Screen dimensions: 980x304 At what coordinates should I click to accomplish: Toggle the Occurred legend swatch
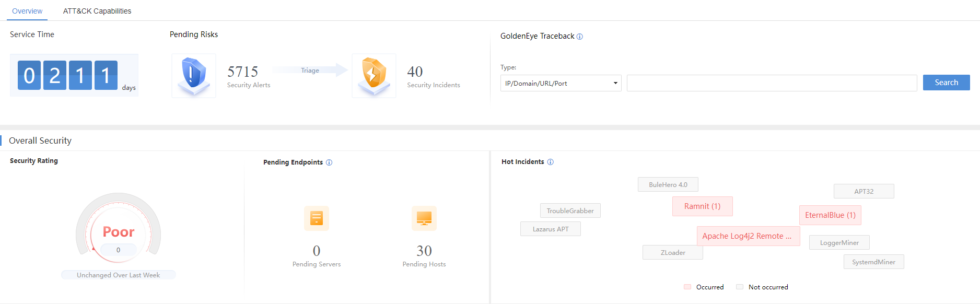687,287
